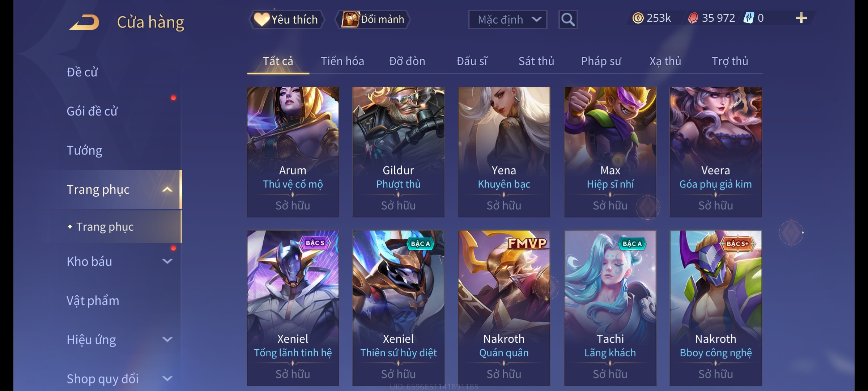Click the blue voucher ticket icon

[749, 18]
